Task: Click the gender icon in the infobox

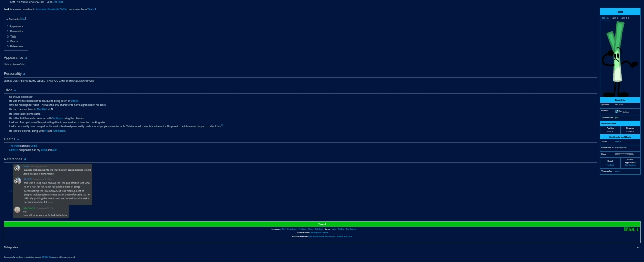Action: [617, 111]
